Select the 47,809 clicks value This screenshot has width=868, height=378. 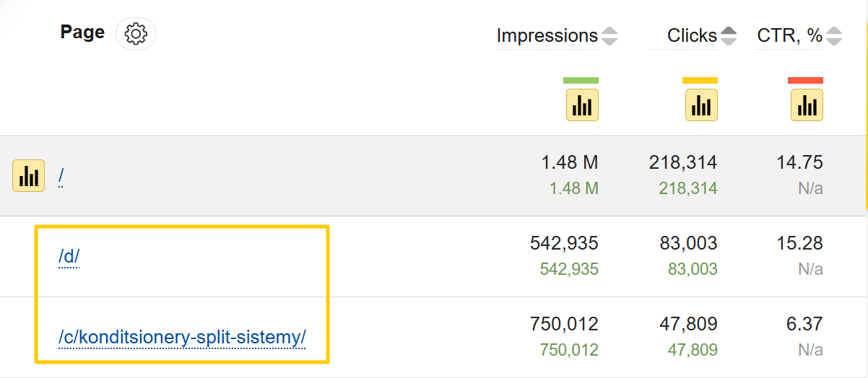click(x=687, y=324)
